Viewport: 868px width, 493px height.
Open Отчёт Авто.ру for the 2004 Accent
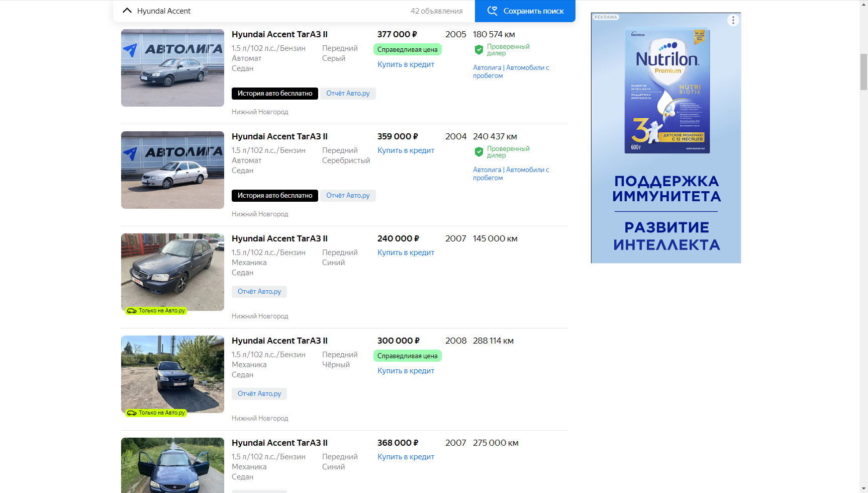(x=348, y=196)
